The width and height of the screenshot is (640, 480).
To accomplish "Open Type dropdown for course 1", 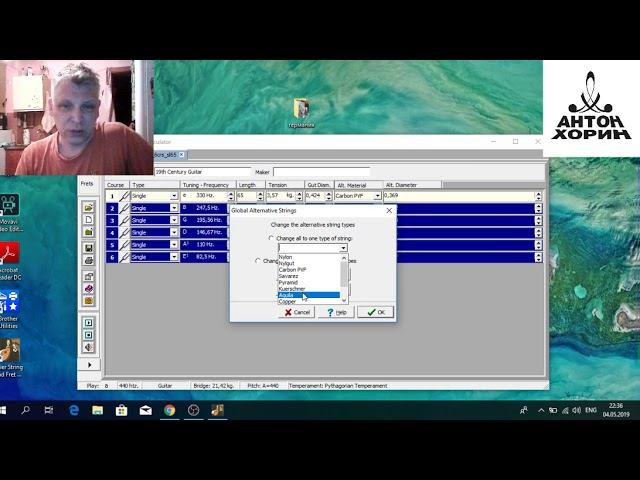I will click(174, 196).
